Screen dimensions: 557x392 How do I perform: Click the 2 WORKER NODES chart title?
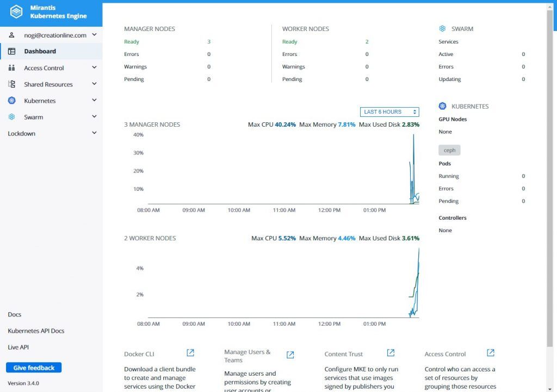coord(150,238)
